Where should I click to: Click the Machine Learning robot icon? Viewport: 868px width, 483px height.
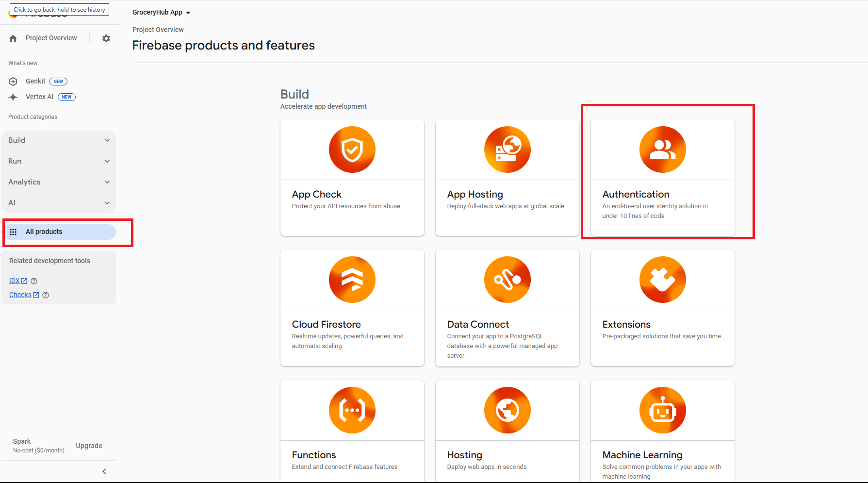click(x=663, y=410)
